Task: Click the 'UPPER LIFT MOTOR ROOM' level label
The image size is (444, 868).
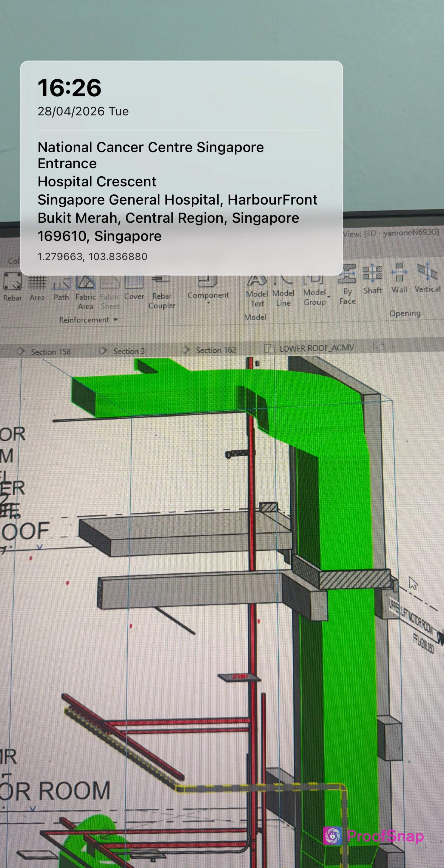Action: click(411, 616)
